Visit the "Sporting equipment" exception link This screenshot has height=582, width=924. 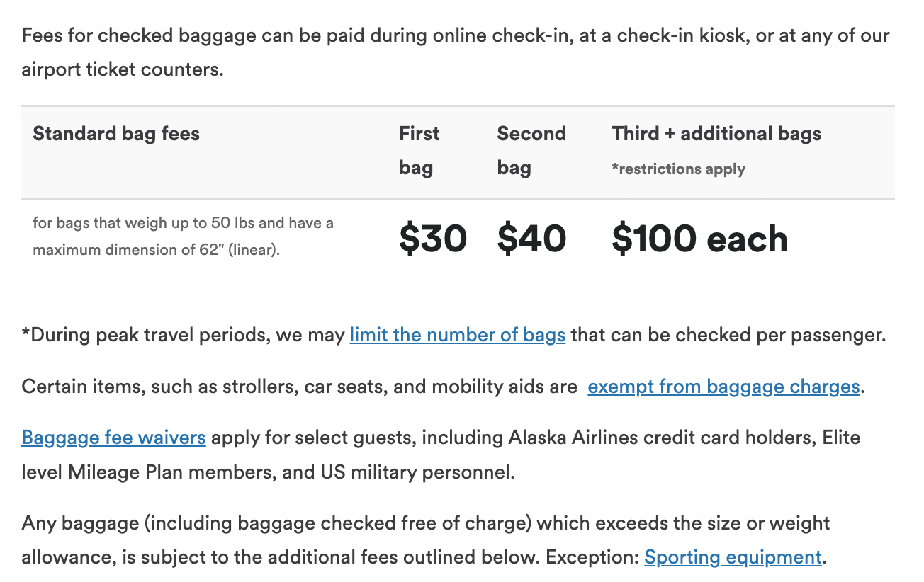click(x=733, y=557)
